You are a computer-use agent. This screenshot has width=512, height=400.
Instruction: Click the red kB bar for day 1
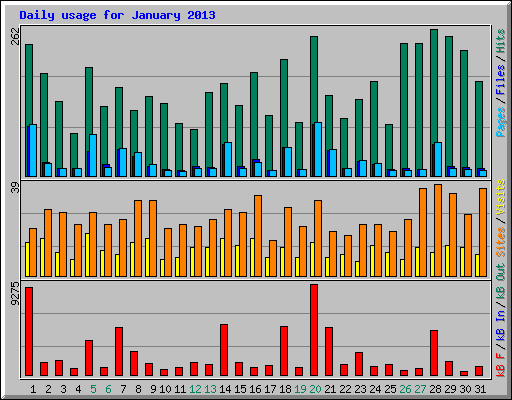[29, 332]
